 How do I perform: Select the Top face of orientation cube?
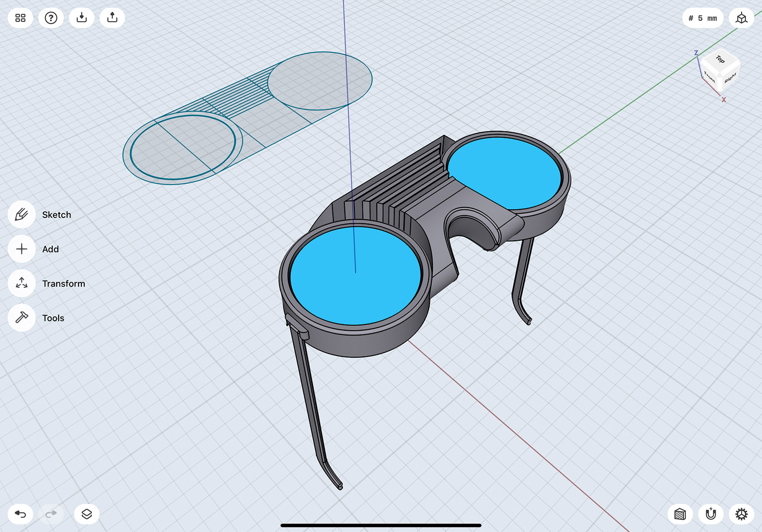coord(721,59)
